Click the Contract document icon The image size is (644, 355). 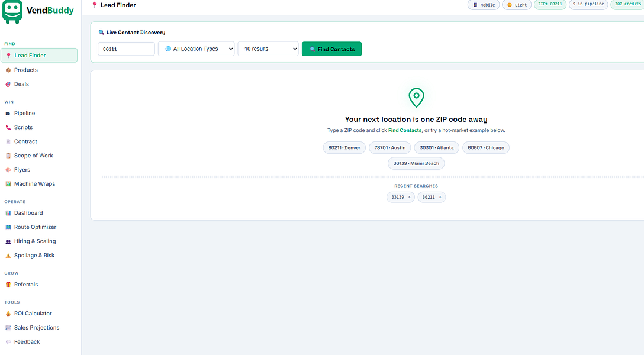point(8,141)
